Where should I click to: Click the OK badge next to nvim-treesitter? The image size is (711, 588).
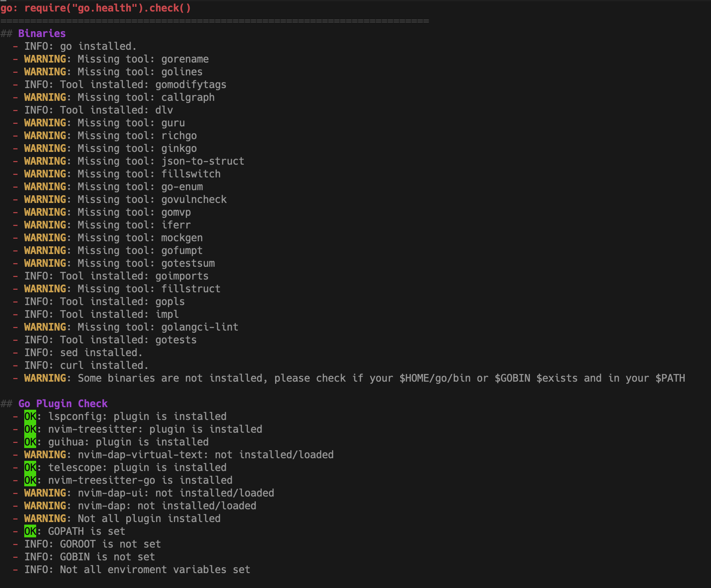[30, 429]
